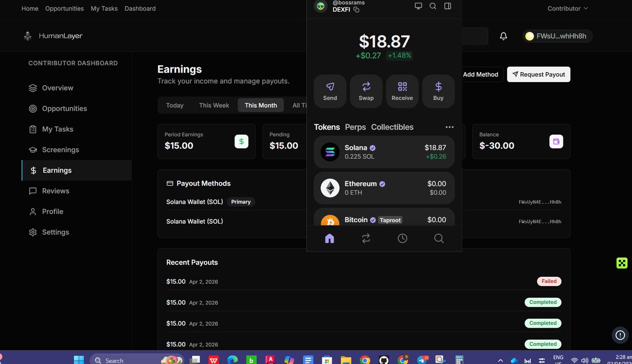Click the Failed payout status badge
Image resolution: width=632 pixels, height=364 pixels.
pyautogui.click(x=549, y=281)
